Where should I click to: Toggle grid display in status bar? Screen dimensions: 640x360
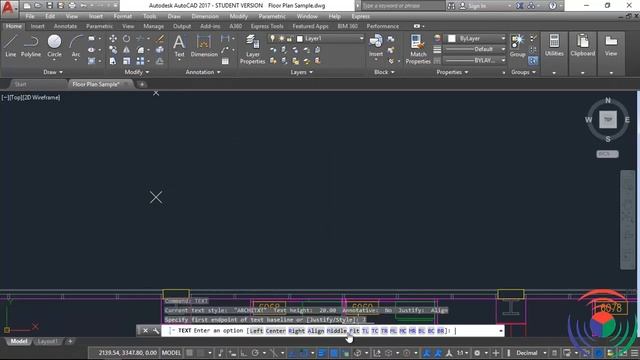pos(190,353)
